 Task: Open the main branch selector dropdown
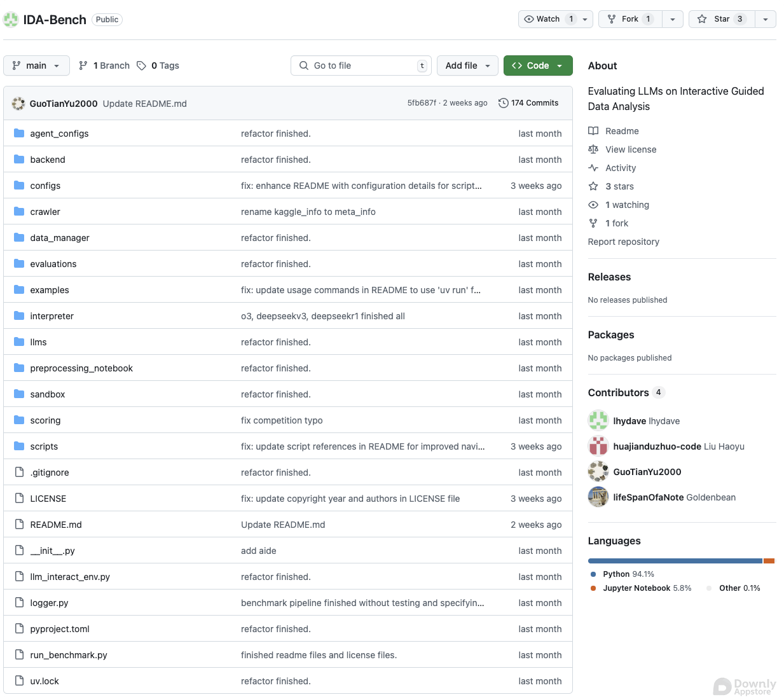point(36,66)
